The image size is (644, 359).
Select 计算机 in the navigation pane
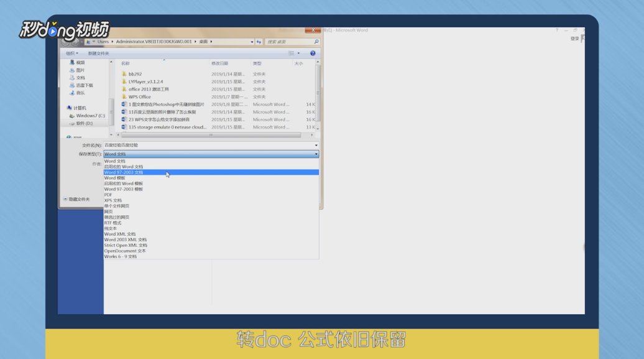click(76, 108)
